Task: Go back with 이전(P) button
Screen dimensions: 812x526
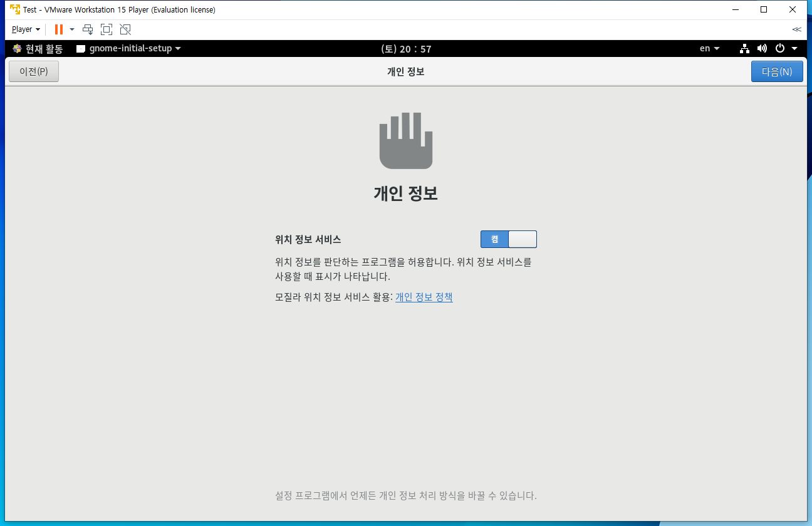Action: point(34,71)
